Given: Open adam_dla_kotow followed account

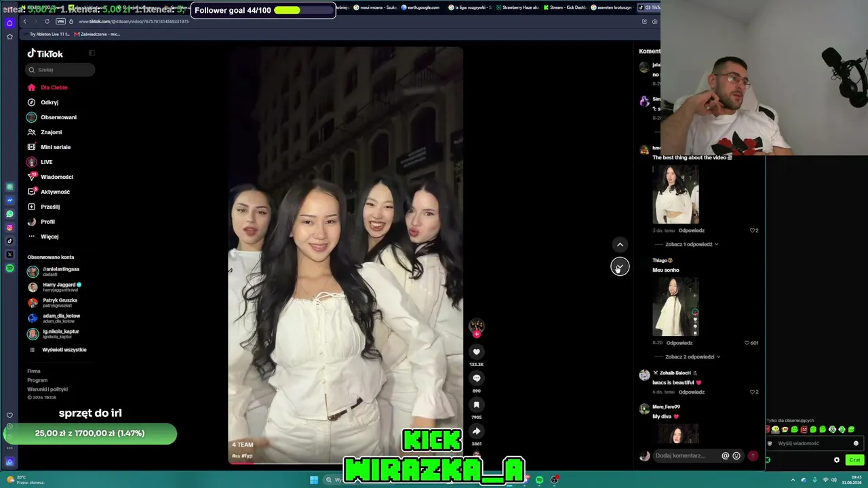Looking at the screenshot, I should pos(54,318).
